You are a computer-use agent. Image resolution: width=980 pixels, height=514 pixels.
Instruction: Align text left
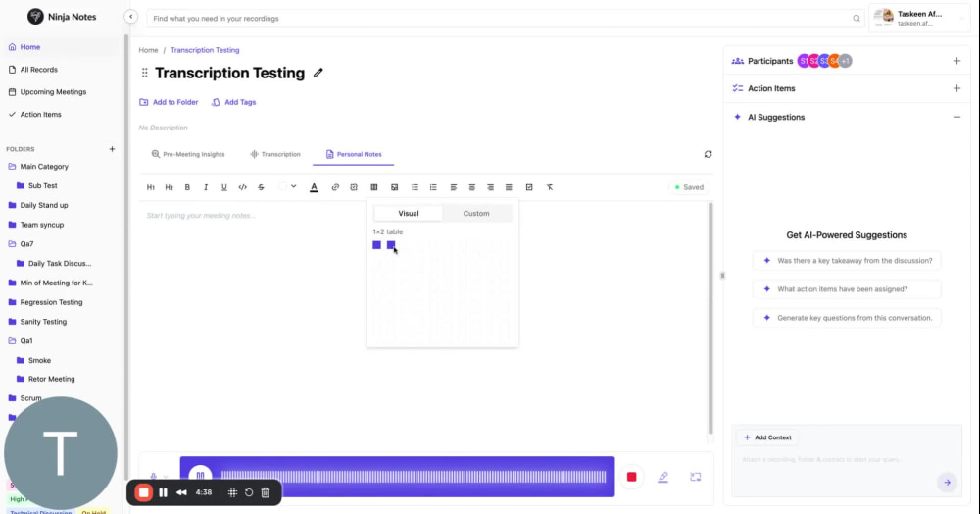coord(454,187)
